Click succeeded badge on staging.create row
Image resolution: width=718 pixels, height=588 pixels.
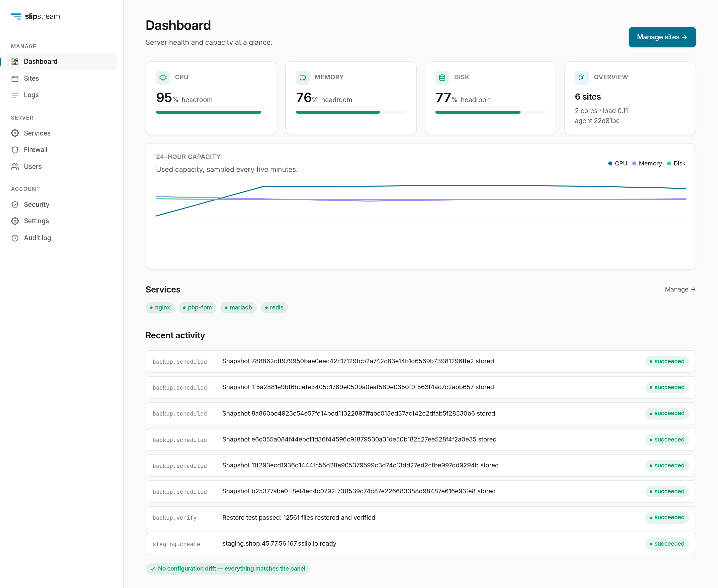(667, 544)
